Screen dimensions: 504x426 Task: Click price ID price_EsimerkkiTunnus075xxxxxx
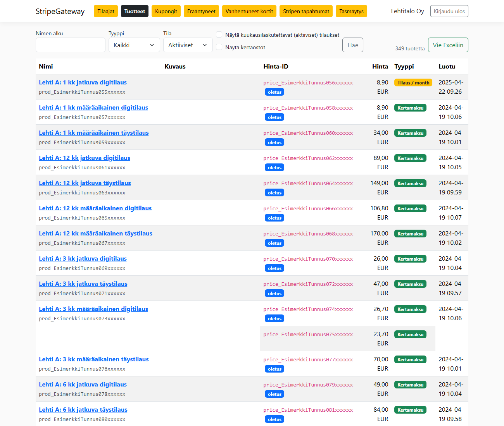point(308,334)
